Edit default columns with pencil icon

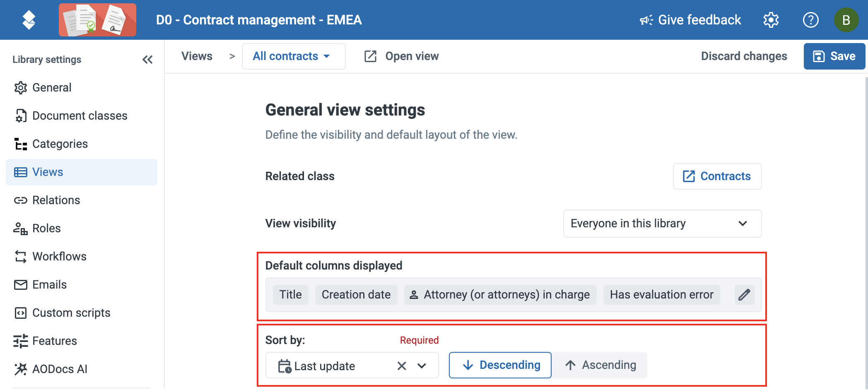[x=744, y=295]
